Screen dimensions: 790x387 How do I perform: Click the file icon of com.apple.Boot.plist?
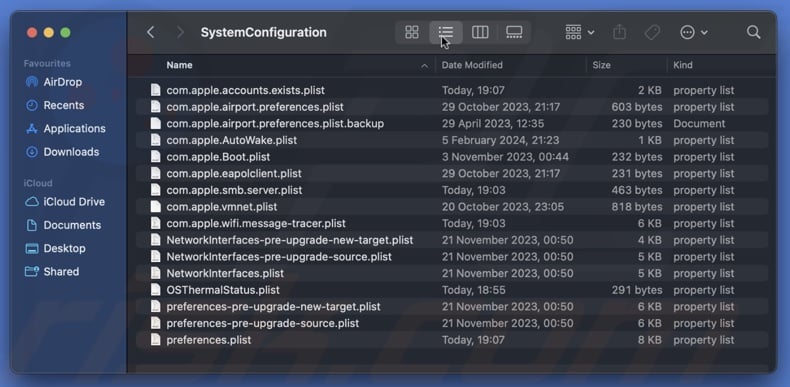(x=156, y=157)
